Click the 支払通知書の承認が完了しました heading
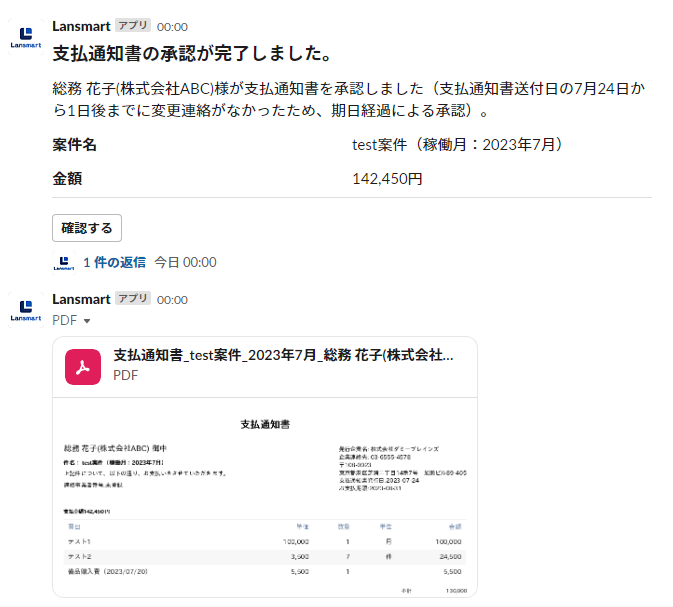 click(x=192, y=53)
